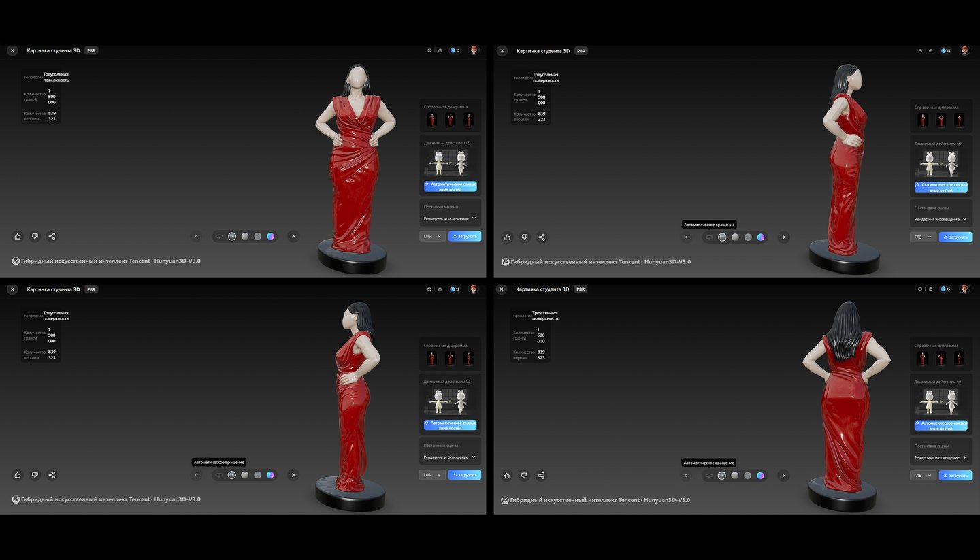Viewport: 980px width, 560px height.
Task: Click thumbs-down in the top-left panel
Action: click(x=35, y=236)
